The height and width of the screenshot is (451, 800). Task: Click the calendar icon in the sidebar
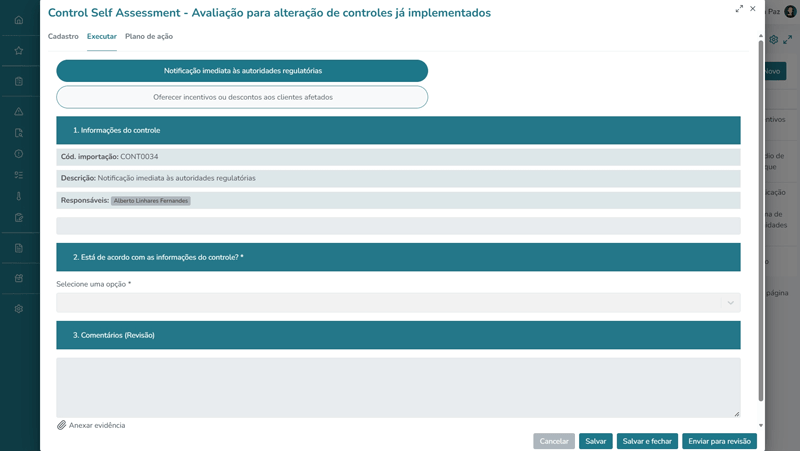(19, 278)
